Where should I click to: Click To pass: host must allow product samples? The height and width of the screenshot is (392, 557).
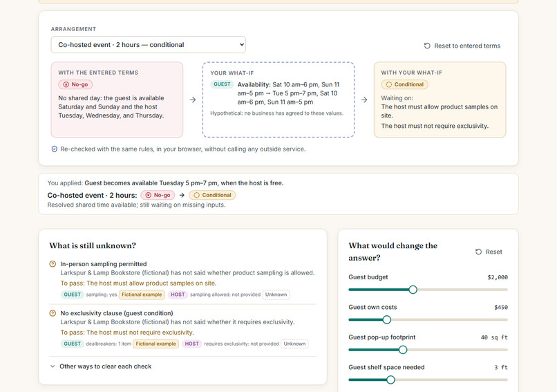pos(138,283)
